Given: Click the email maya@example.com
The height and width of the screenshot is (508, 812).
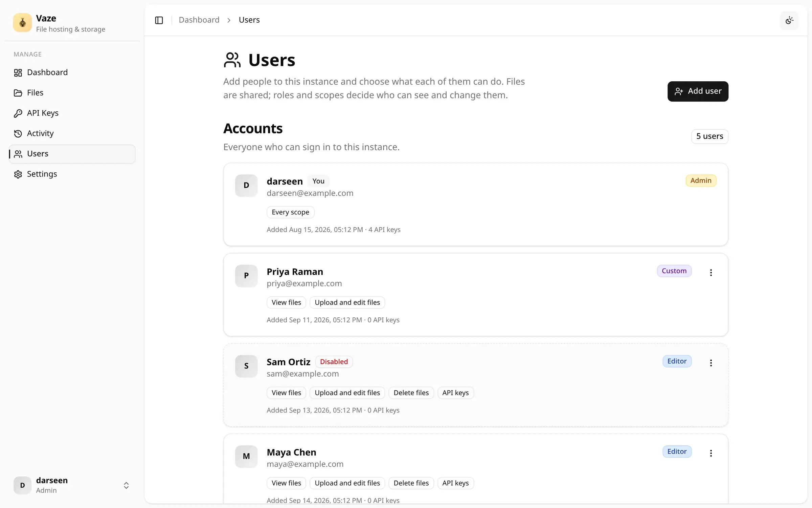Looking at the screenshot, I should (x=305, y=464).
